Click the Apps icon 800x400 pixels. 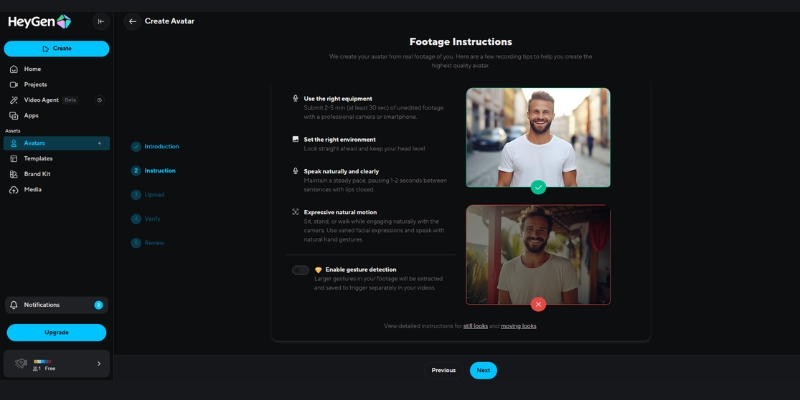pos(14,116)
